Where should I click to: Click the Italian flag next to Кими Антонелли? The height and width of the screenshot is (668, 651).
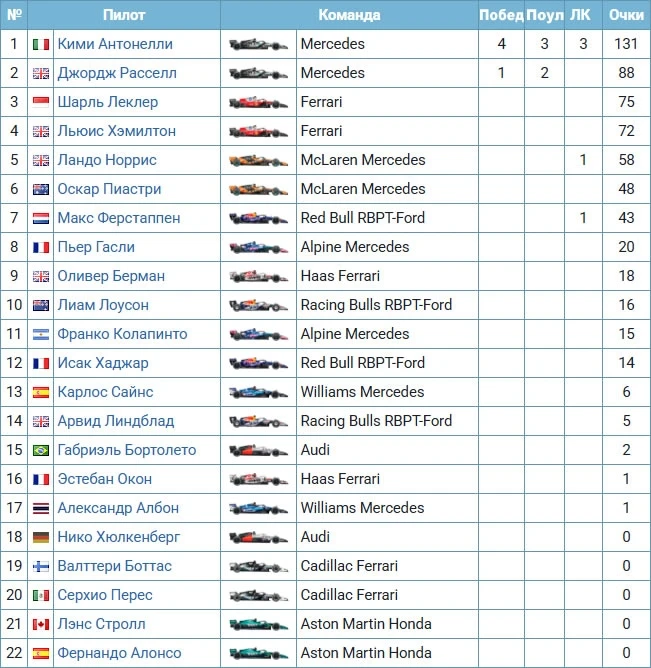(41, 44)
